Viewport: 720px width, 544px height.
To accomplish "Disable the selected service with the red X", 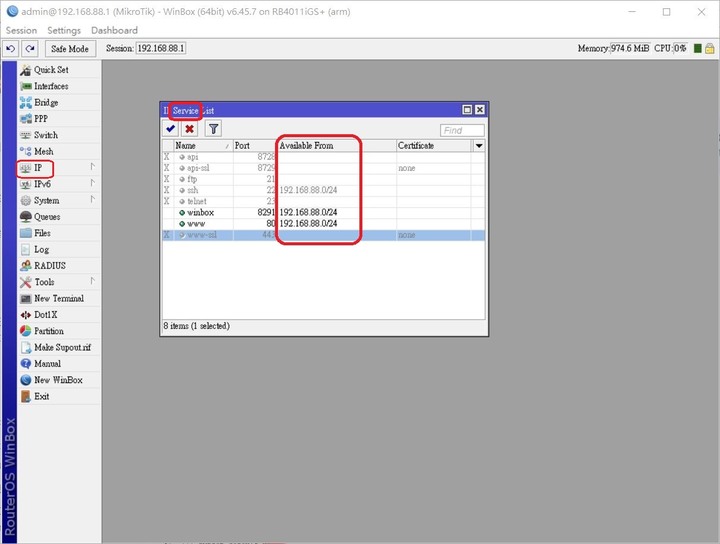I will [189, 129].
